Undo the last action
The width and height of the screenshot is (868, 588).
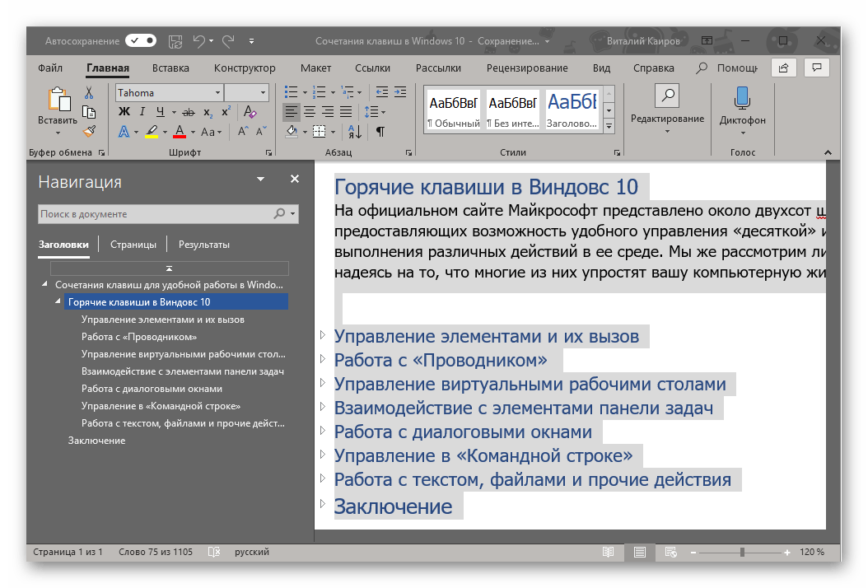coord(198,41)
